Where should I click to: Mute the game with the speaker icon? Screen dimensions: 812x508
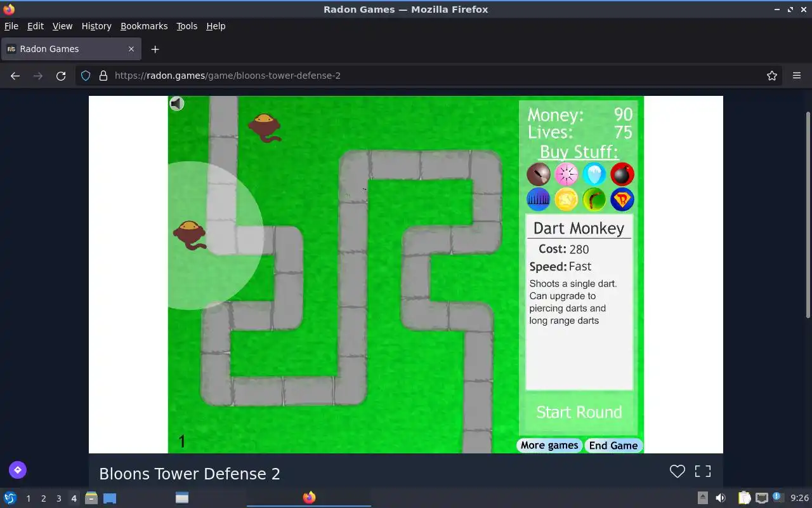[176, 104]
